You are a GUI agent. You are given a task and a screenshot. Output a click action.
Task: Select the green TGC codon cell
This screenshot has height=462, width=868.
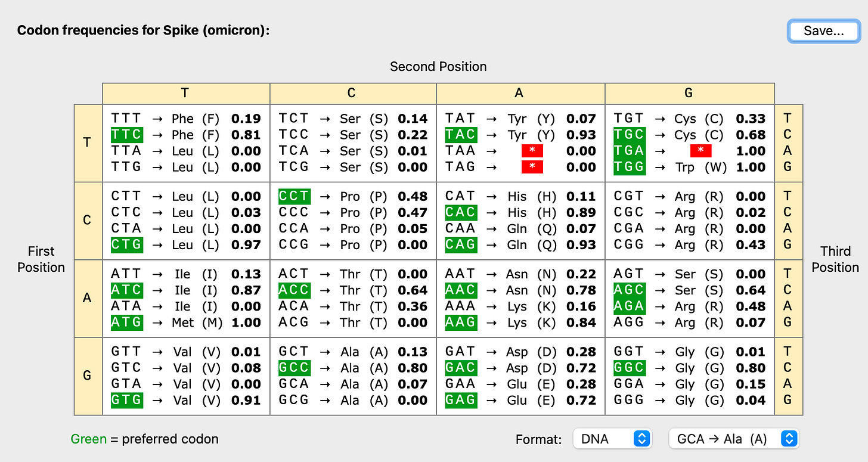point(628,135)
